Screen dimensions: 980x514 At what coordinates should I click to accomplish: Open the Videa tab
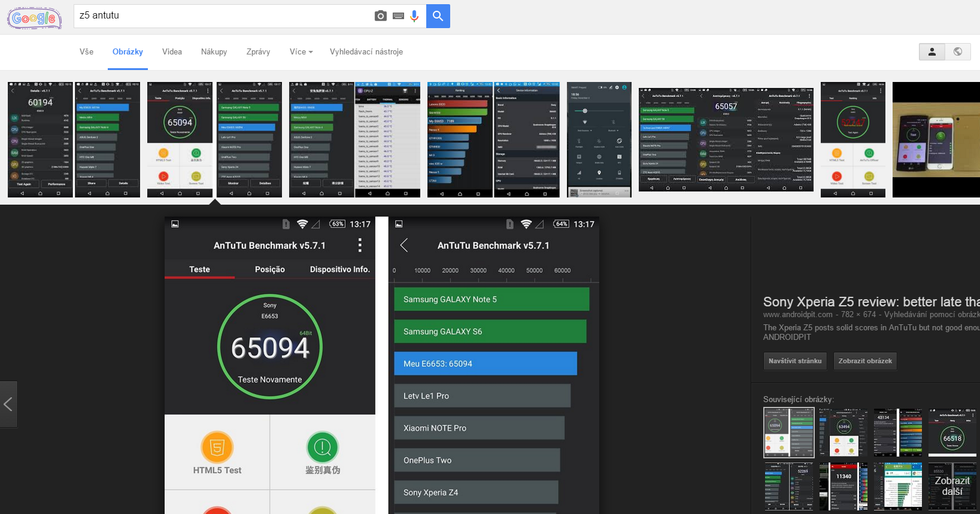[172, 52]
